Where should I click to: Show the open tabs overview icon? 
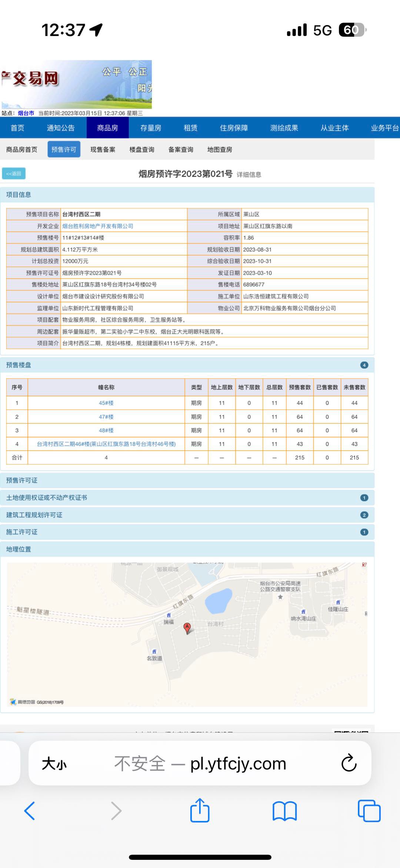[369, 811]
